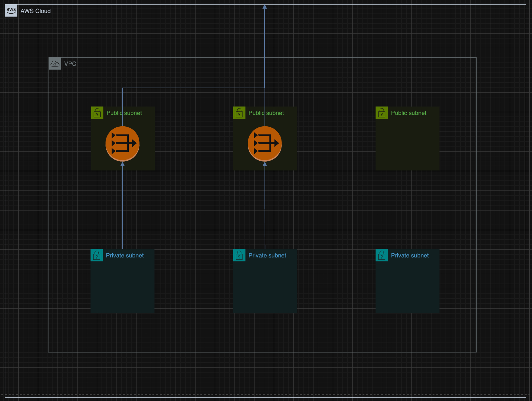Viewport: 532px width, 401px height.
Task: Select lock icon of right public subnet
Action: click(x=382, y=113)
